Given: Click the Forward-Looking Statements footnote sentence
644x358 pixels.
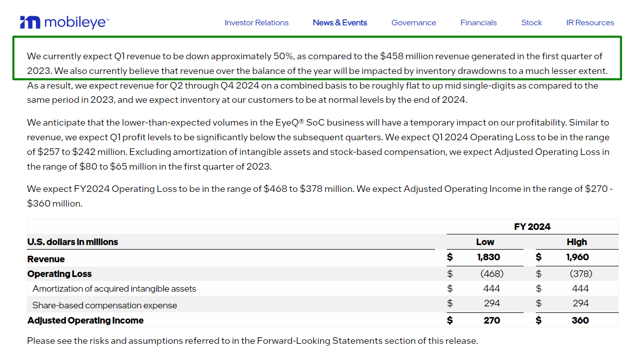Looking at the screenshot, I should click(252, 341).
